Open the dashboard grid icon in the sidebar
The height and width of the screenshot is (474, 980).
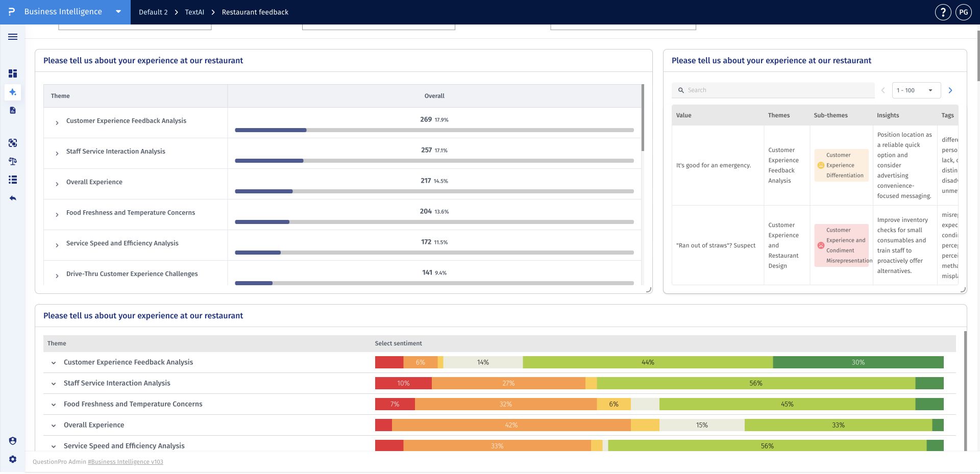[x=13, y=73]
